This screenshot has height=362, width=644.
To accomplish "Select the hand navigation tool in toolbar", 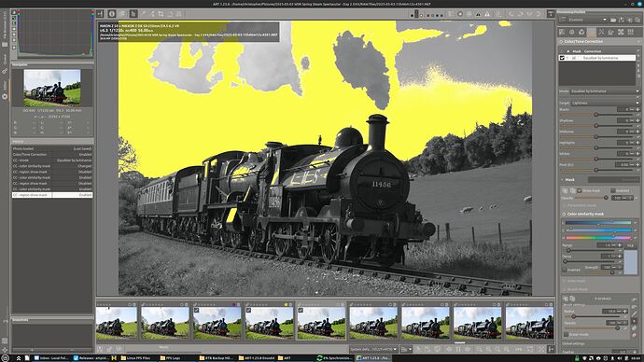I will 133,14.
